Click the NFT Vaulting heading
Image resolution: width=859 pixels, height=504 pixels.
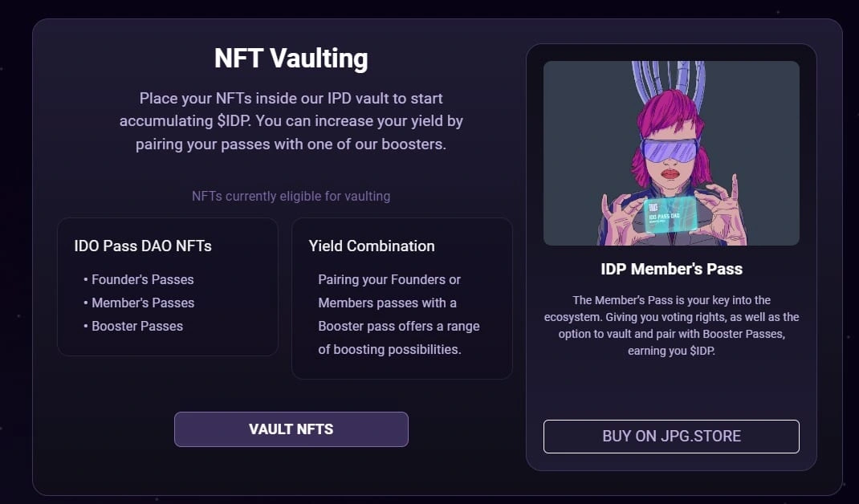click(291, 58)
